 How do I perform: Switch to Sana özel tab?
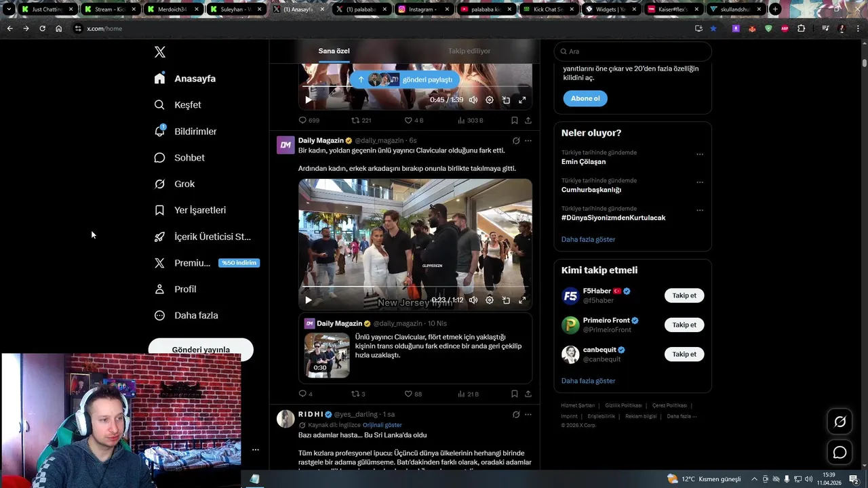pyautogui.click(x=334, y=51)
